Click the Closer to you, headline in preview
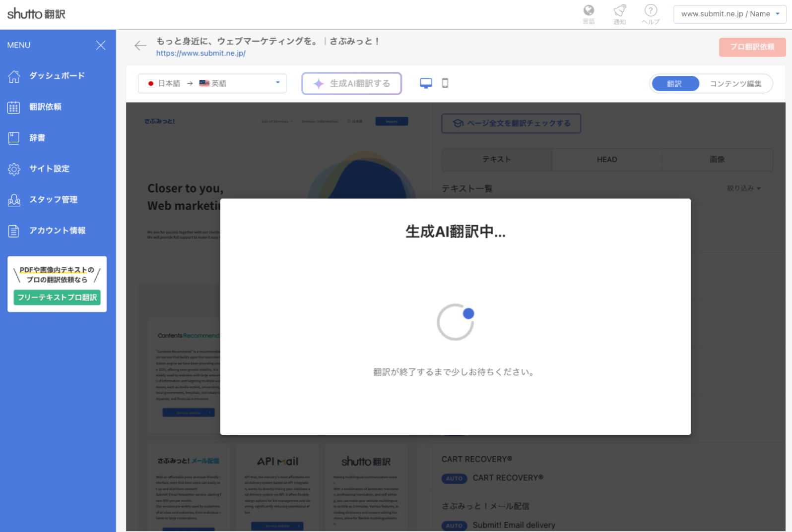This screenshot has width=792, height=532. (186, 188)
